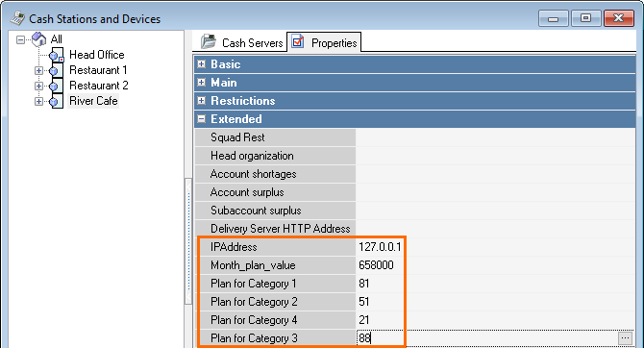The width and height of the screenshot is (644, 348).
Task: Expand the River Cafe tree node
Action: point(38,102)
